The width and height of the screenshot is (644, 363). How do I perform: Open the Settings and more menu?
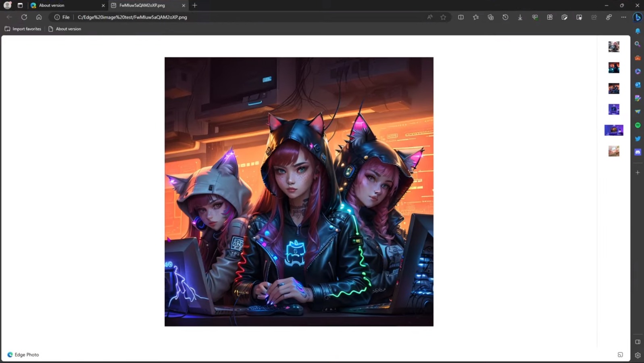(x=623, y=17)
